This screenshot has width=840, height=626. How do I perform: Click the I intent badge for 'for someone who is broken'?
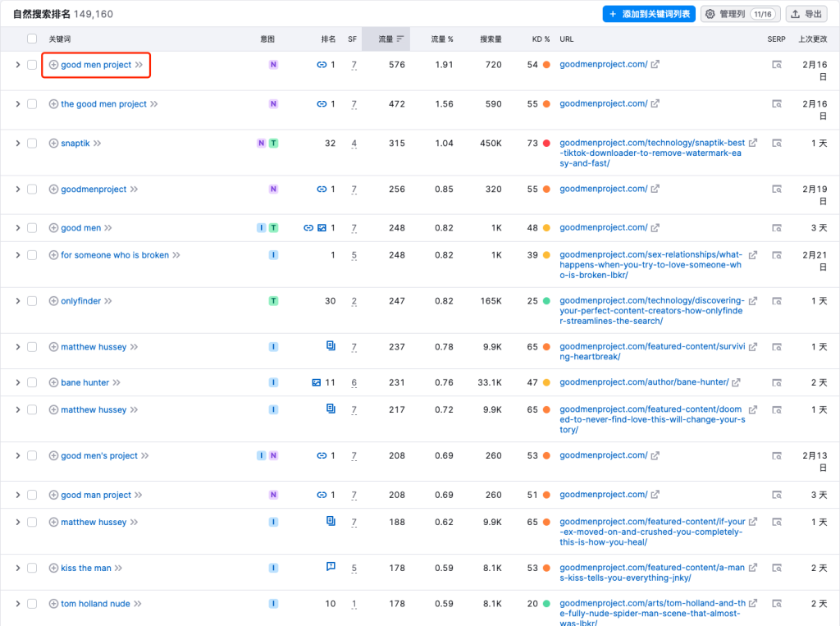pos(273,255)
